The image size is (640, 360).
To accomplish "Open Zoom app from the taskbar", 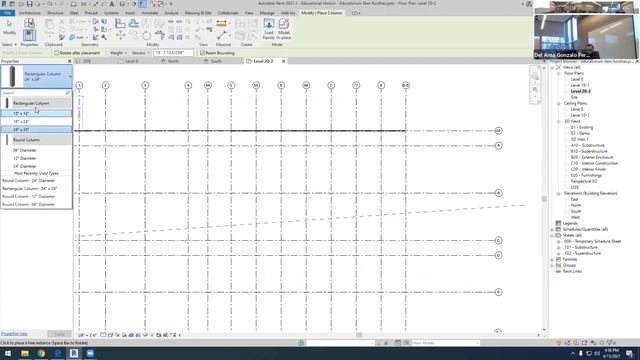I will coord(90,353).
